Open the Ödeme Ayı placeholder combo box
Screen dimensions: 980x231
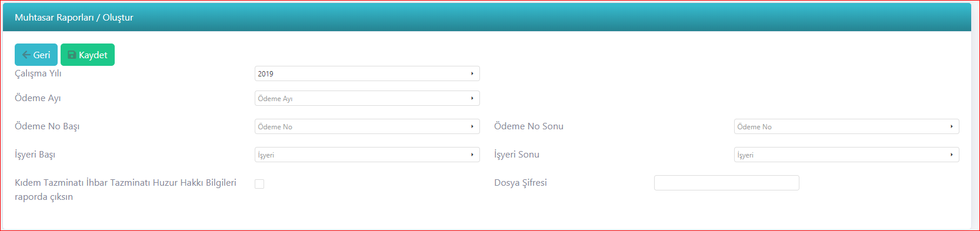[367, 98]
